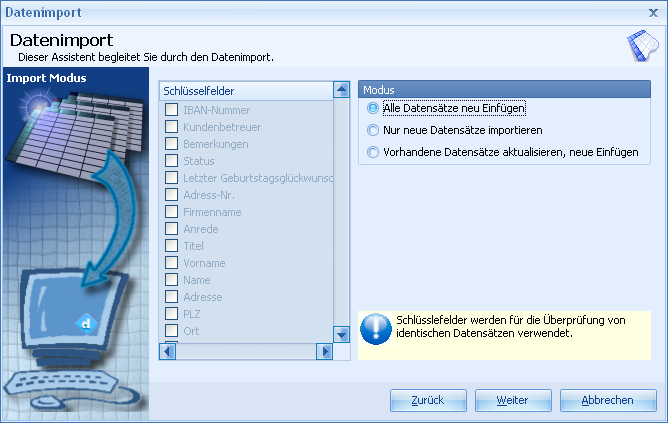This screenshot has height=423, width=668.
Task: Enable the Status key field checkbox
Action: pyautogui.click(x=171, y=161)
